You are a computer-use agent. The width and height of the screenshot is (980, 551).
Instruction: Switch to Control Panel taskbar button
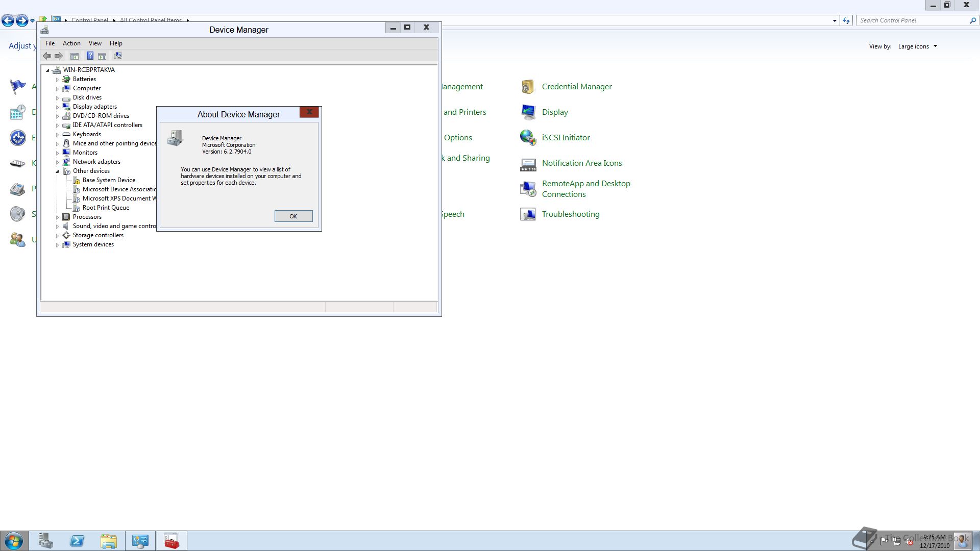tap(140, 541)
